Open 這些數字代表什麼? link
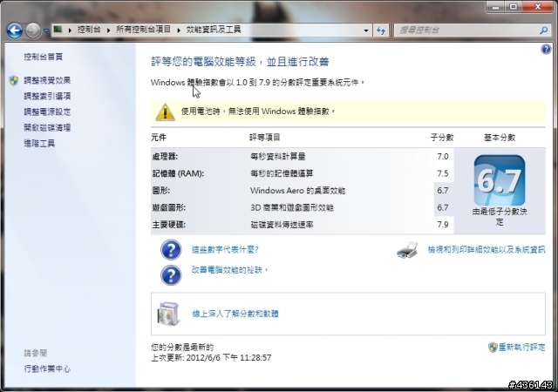This screenshot has width=558, height=392. (225, 250)
